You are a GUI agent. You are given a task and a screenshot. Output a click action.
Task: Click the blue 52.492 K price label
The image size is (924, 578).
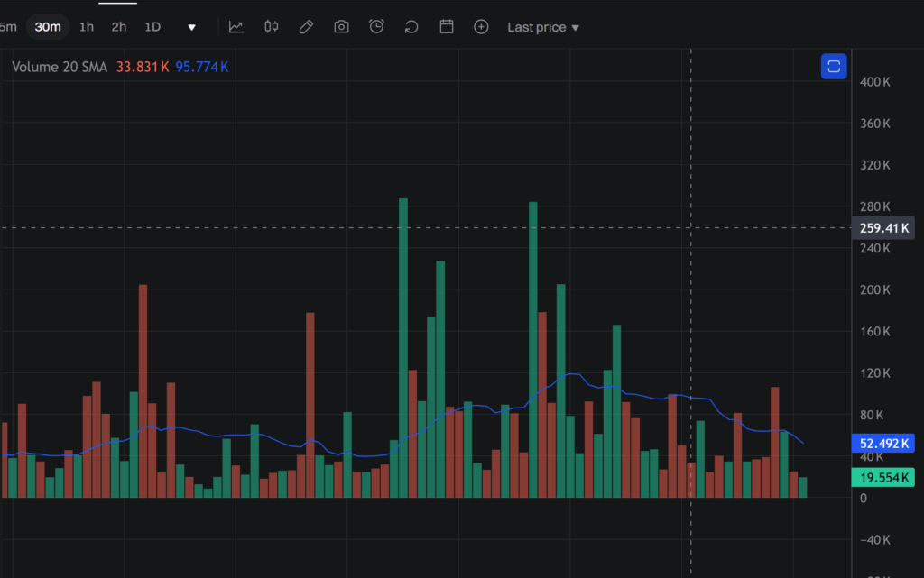pyautogui.click(x=882, y=443)
